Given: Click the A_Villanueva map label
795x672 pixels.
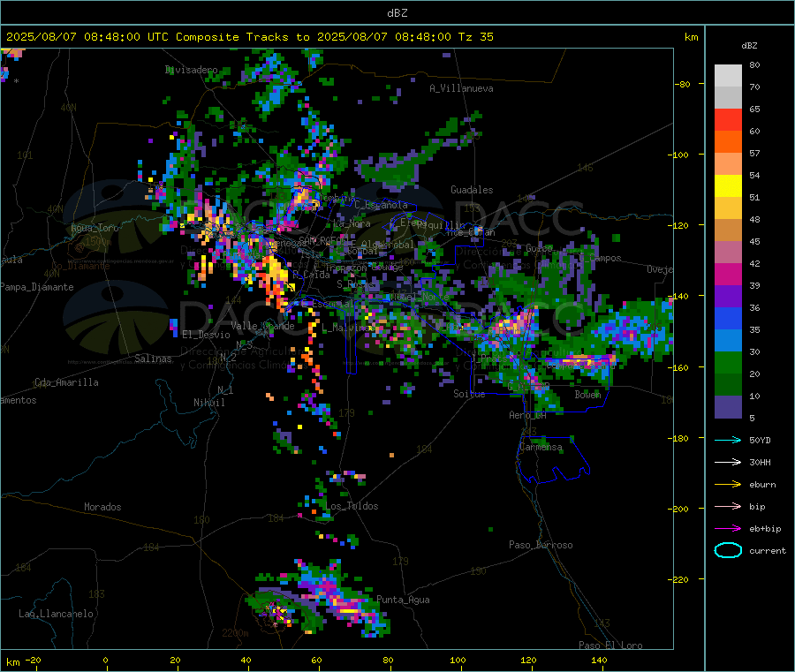Looking at the screenshot, I should pos(461,88).
